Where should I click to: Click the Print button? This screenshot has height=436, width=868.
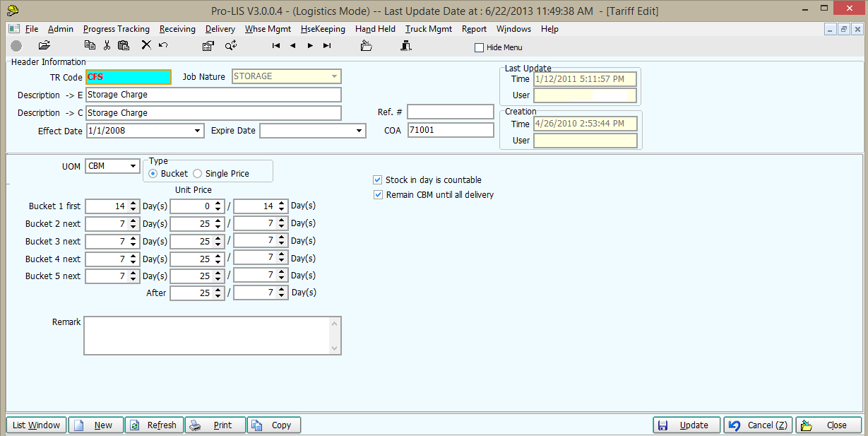215,425
